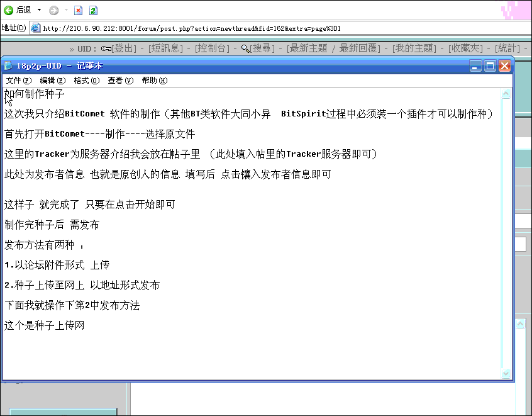The height and width of the screenshot is (416, 532).
Task: Open the 查看(V) menu in Notepad
Action: pos(121,81)
